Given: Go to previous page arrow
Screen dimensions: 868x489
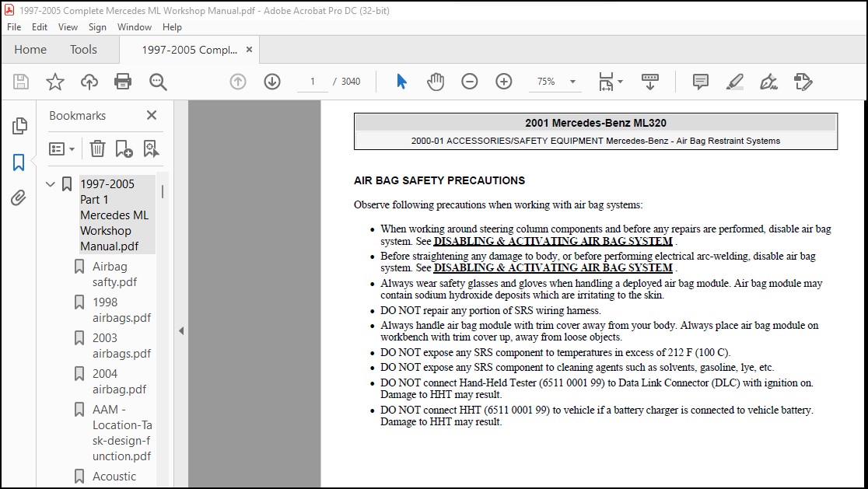Looking at the screenshot, I should 238,82.
